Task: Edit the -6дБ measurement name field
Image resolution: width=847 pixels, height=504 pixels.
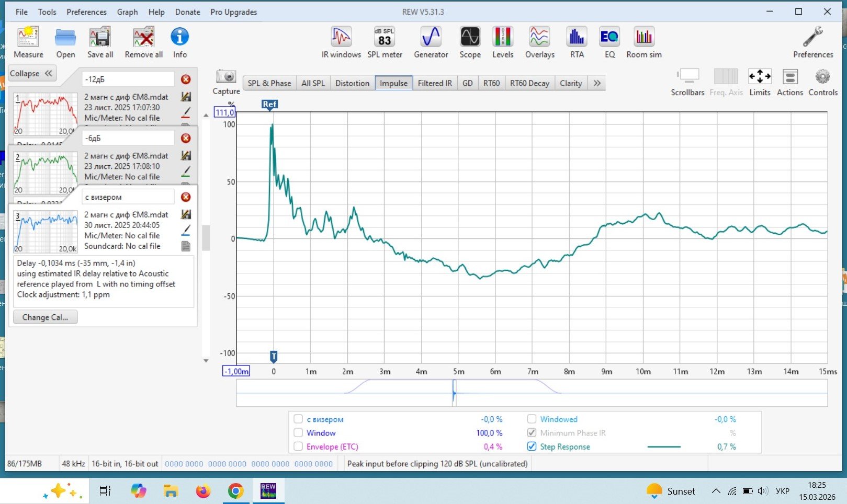Action: (128, 139)
